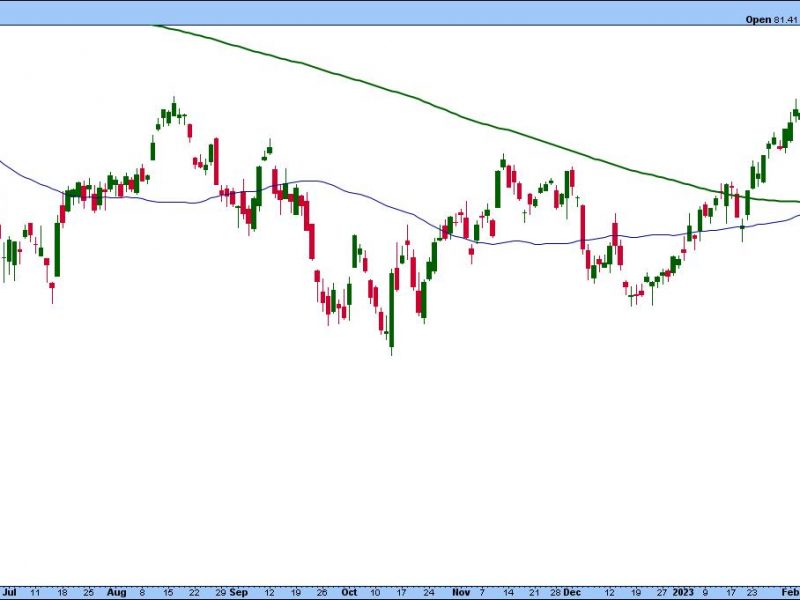Click the Oct label on the date axis
This screenshot has width=800, height=600.
pyautogui.click(x=349, y=592)
